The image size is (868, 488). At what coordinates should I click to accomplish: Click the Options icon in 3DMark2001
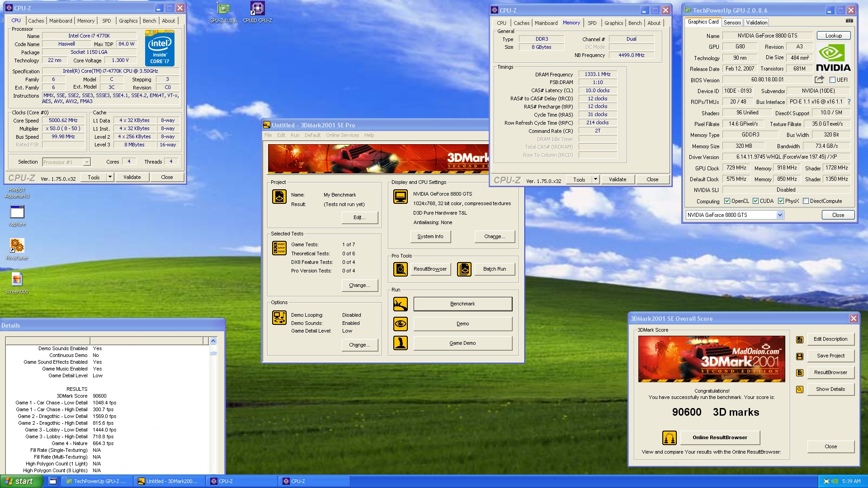point(279,318)
